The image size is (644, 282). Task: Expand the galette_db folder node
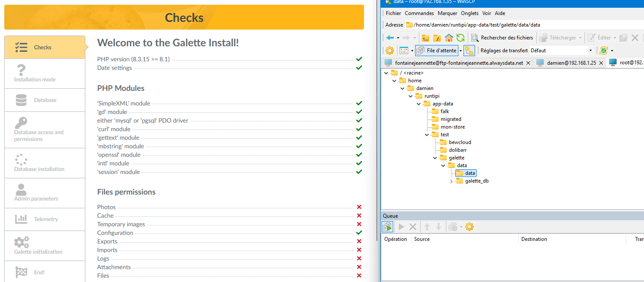point(451,181)
